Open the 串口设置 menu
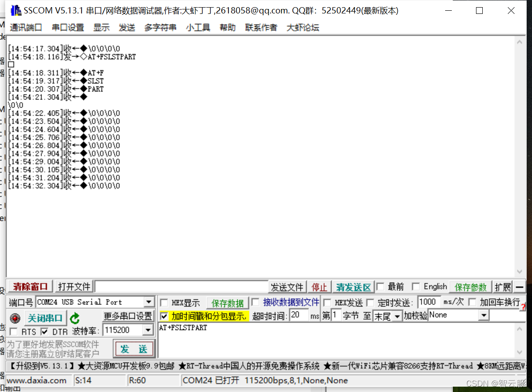 coord(68,27)
